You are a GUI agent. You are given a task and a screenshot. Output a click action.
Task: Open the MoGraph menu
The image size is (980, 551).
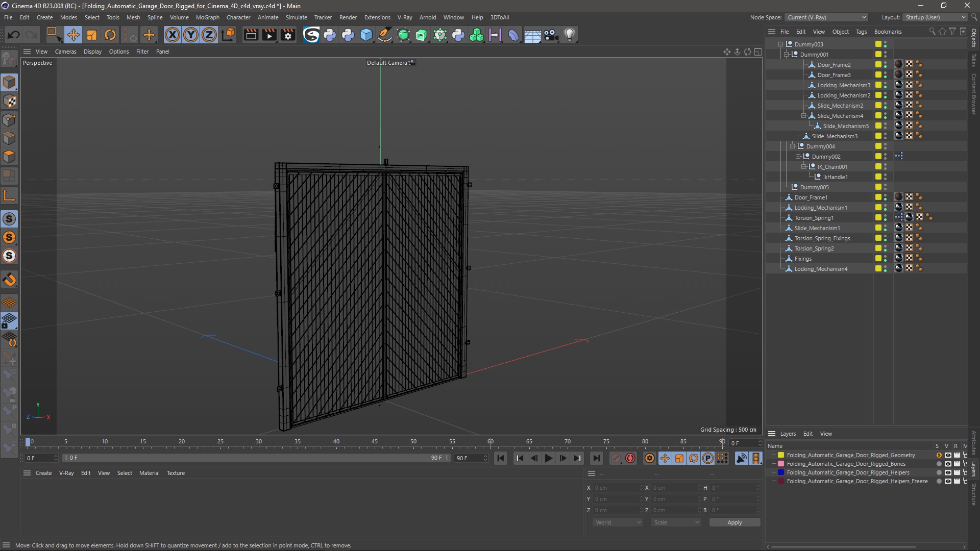pyautogui.click(x=207, y=17)
